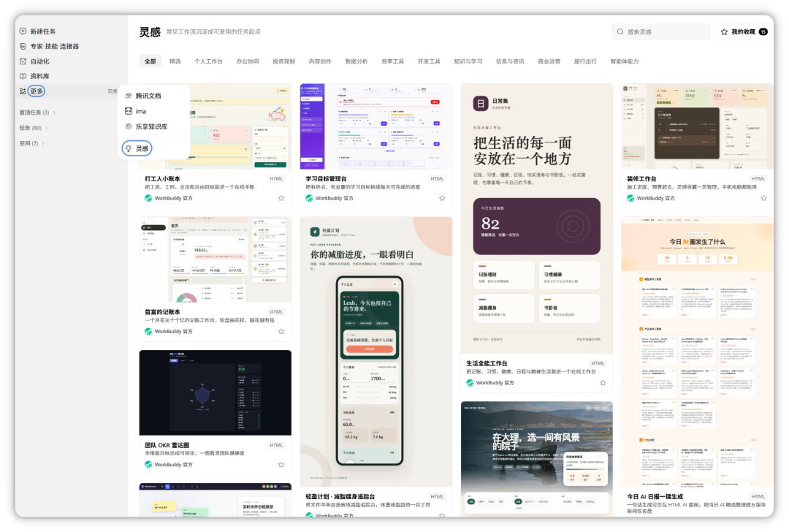Click WorkBuddy avatar under 打工人小账本
Screen dimensions: 789x532
(148, 198)
